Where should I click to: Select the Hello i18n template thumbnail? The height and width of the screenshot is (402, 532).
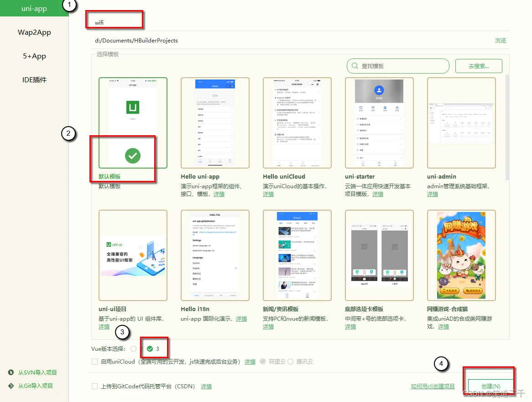click(x=215, y=255)
